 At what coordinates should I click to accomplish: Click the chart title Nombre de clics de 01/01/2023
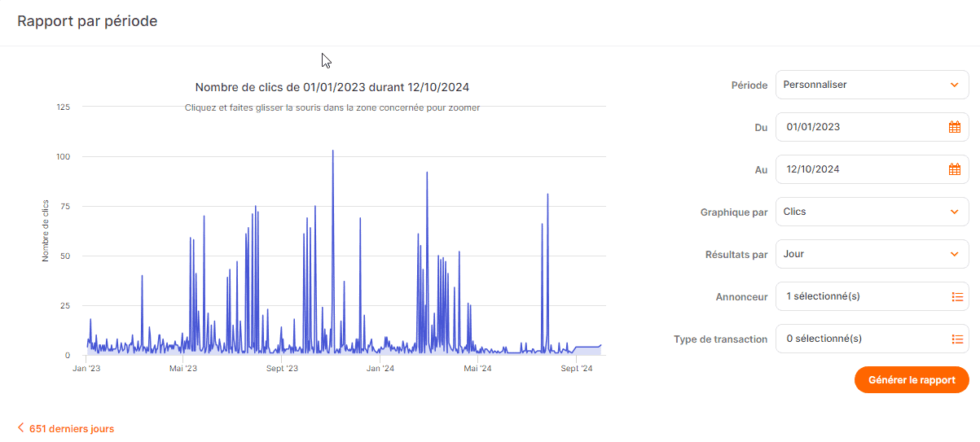pyautogui.click(x=332, y=87)
